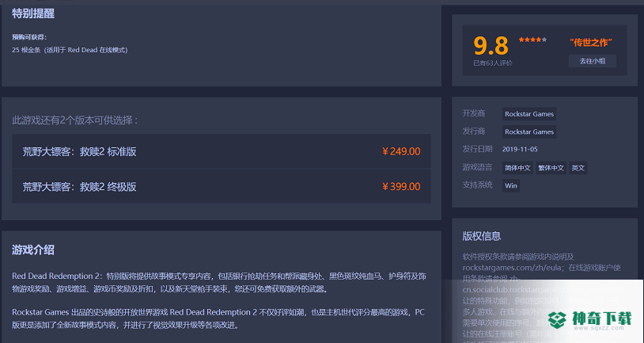Click the 版权信息 heading
The image size is (644, 343).
coord(482,236)
